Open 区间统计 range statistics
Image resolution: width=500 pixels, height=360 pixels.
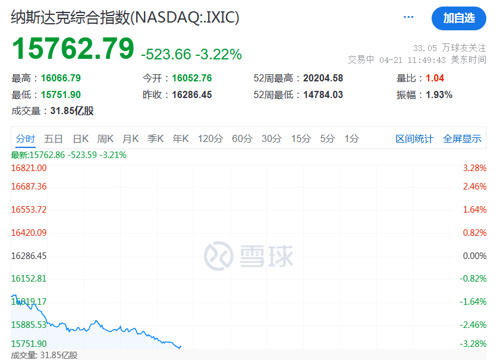coord(414,139)
